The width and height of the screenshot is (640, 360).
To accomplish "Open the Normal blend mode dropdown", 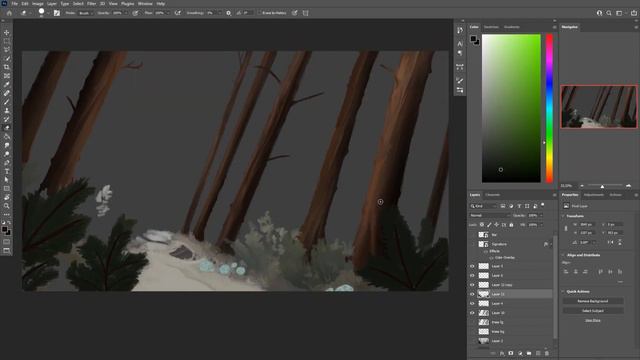I will (x=490, y=216).
